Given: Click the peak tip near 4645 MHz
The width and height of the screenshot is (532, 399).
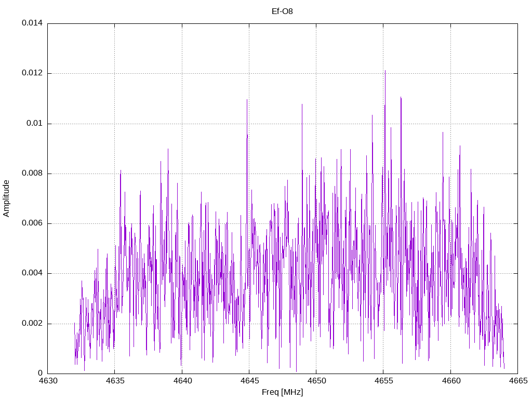Looking at the screenshot, I should tap(247, 100).
